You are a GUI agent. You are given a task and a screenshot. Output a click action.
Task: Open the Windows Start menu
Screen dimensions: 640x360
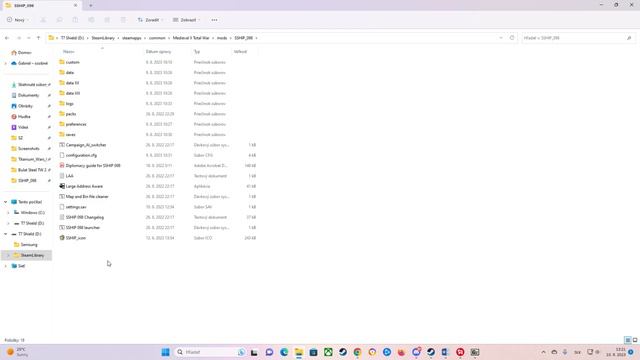(165, 352)
